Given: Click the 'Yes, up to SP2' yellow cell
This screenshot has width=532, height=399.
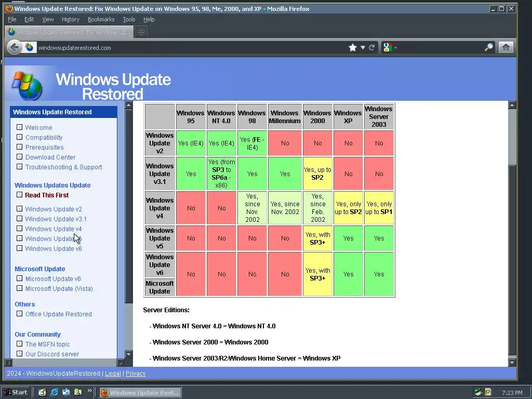Looking at the screenshot, I should 317,174.
